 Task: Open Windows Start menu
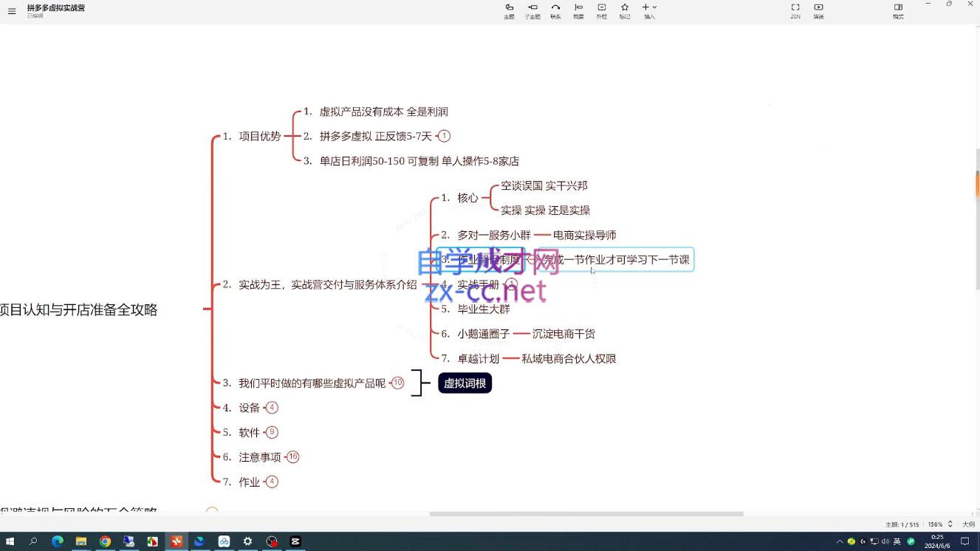pyautogui.click(x=10, y=541)
